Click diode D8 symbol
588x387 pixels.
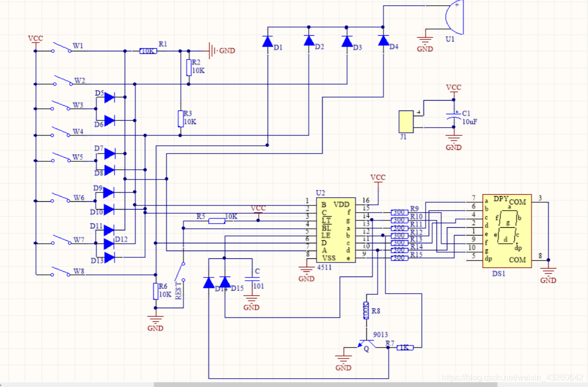[110, 170]
